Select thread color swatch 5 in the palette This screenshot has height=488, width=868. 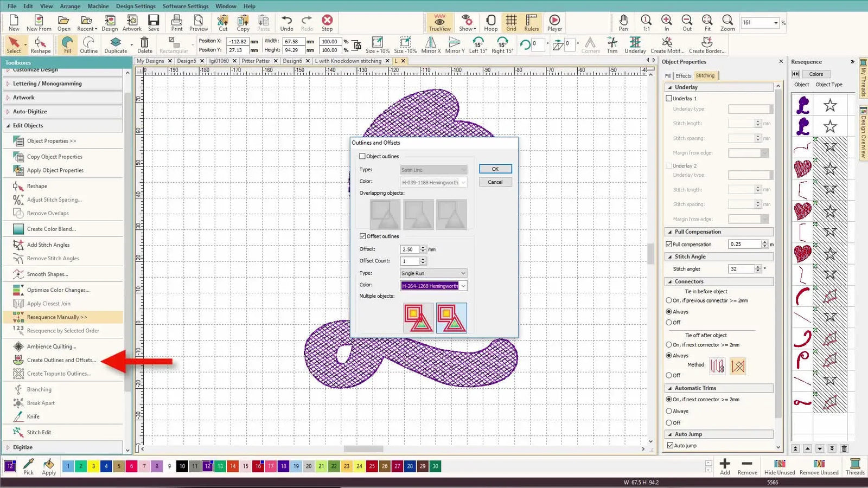118,466
